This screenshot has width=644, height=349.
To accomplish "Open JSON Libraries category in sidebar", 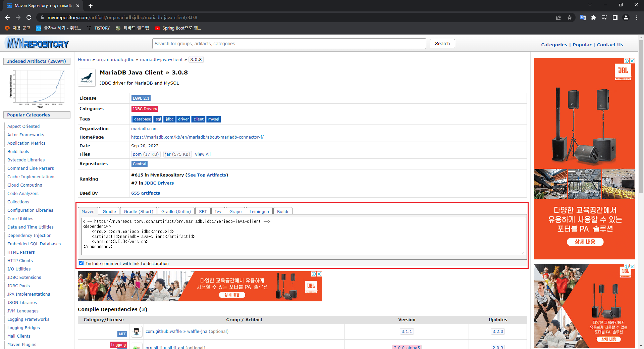I will click(x=22, y=303).
